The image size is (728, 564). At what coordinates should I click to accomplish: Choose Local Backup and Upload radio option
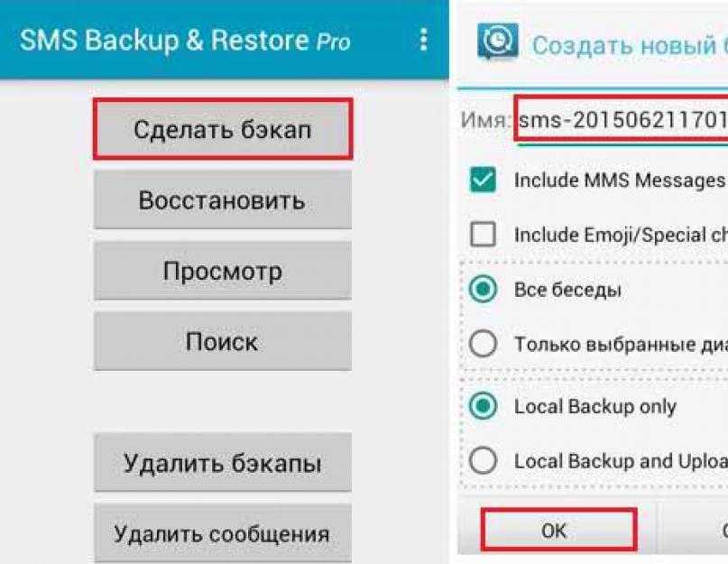coord(483,461)
